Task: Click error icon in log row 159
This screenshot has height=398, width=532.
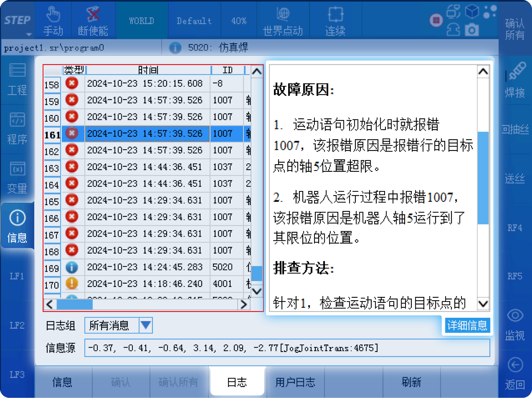Action: tap(72, 100)
